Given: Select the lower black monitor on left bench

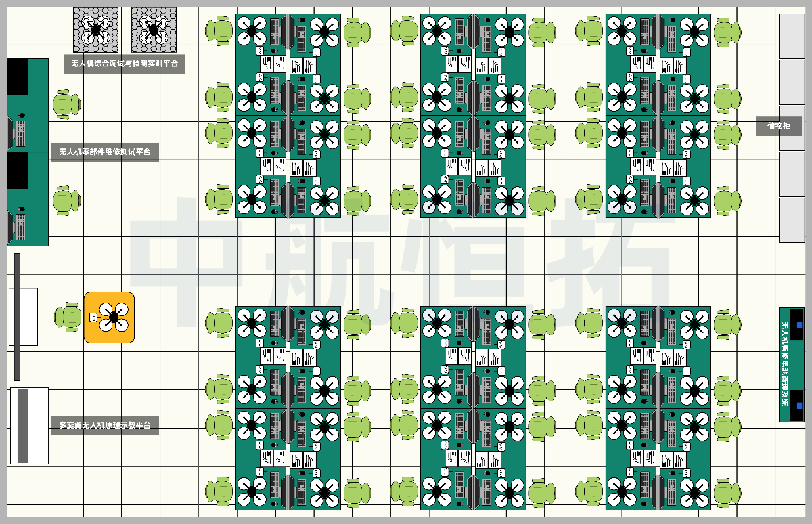Looking at the screenshot, I should (x=18, y=171).
